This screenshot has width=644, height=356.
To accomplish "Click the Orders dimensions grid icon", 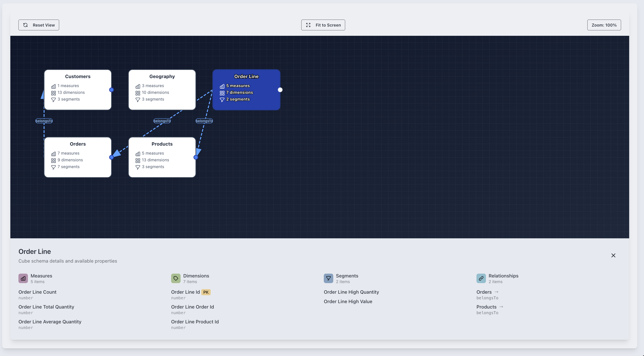I will tap(54, 161).
